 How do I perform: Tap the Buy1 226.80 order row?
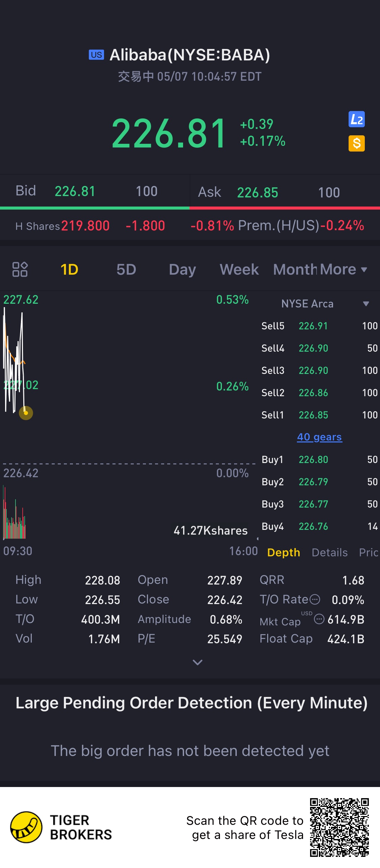coord(320,460)
